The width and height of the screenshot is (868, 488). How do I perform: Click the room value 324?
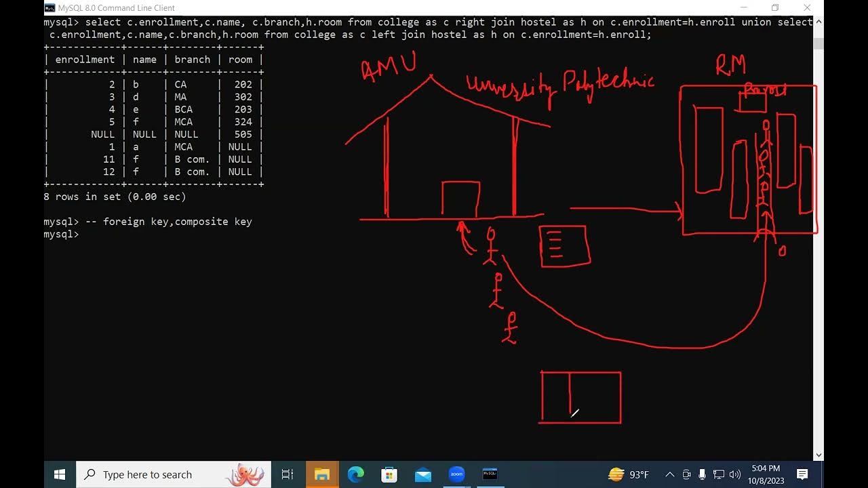(243, 122)
